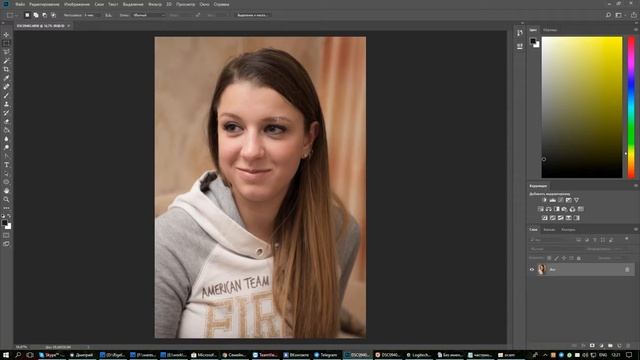This screenshot has height=360, width=640.
Task: Add a Black & White adjustment
Action: pyautogui.click(x=557, y=209)
